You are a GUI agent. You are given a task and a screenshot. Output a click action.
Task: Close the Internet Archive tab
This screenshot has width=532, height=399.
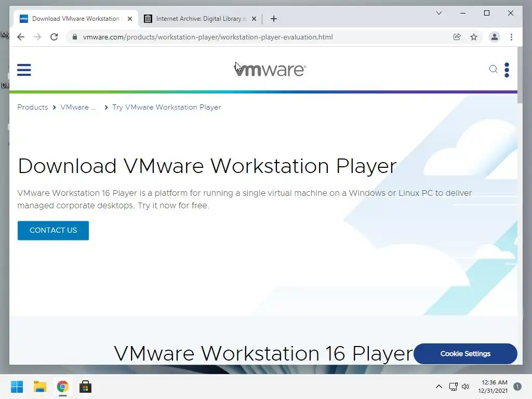254,19
